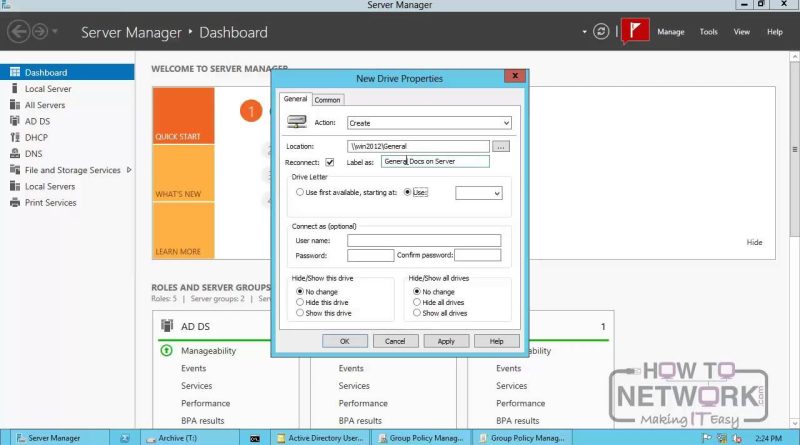The width and height of the screenshot is (800, 445).
Task: Open Active Directory Users taskbar button
Action: (x=320, y=438)
